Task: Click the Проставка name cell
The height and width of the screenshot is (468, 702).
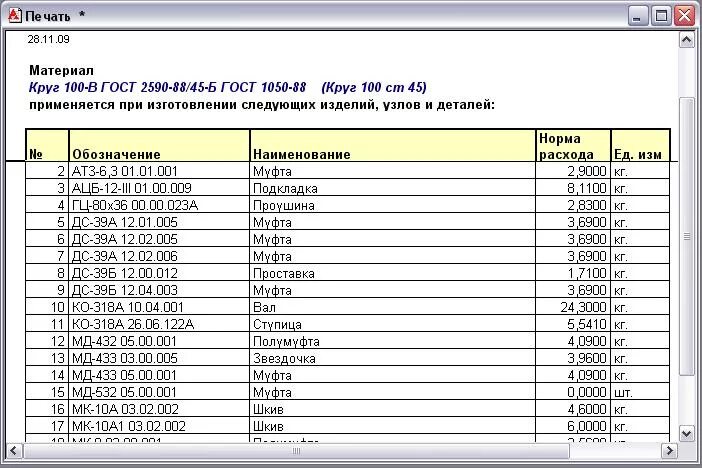Action: coord(393,273)
